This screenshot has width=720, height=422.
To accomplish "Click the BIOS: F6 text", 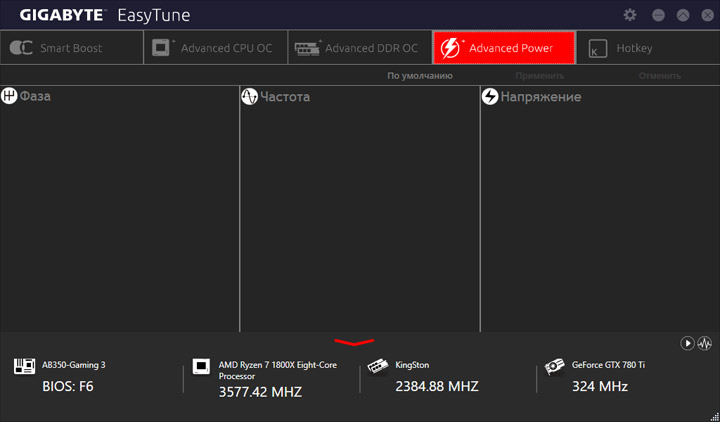I will pos(68,386).
